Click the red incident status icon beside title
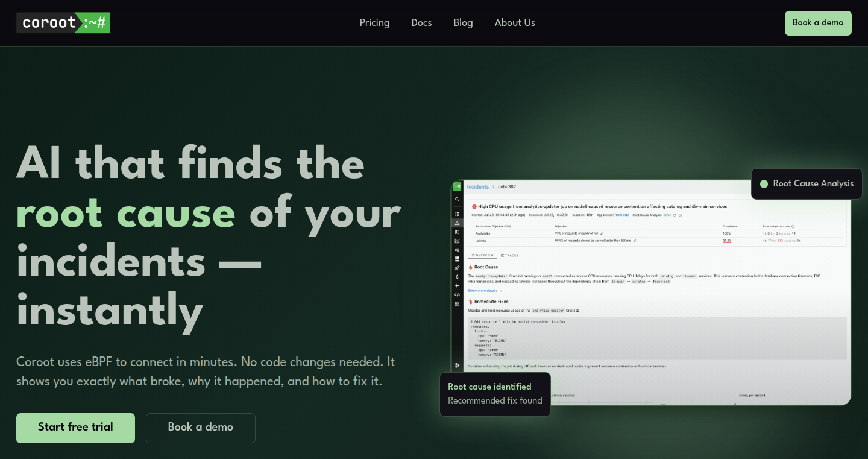Image resolution: width=868 pixels, height=459 pixels. 474,206
